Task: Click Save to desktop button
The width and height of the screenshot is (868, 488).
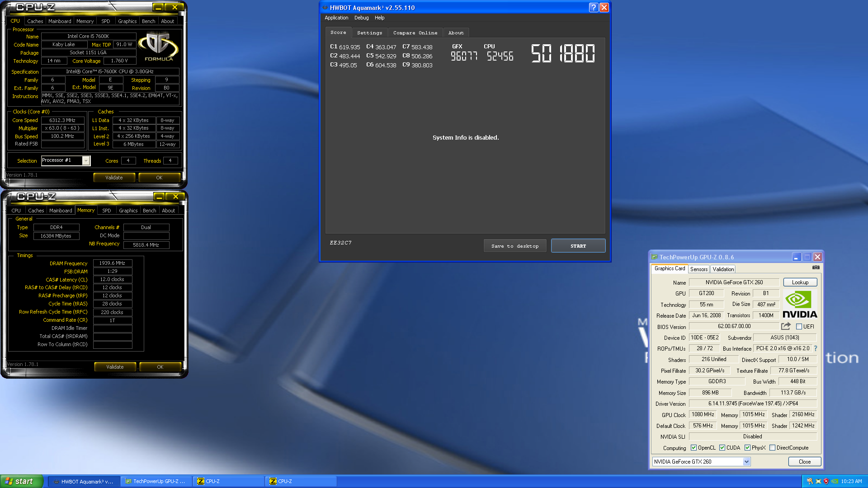Action: pyautogui.click(x=515, y=246)
